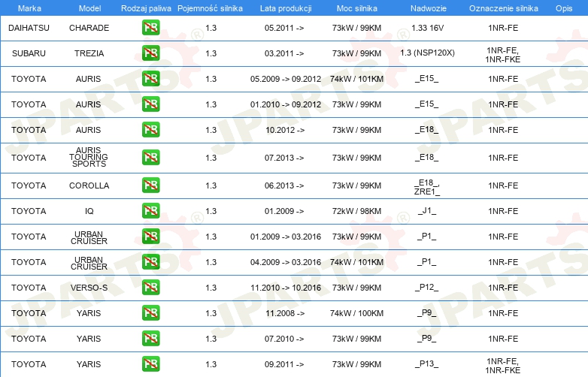Click body code '_P12_'

point(427,287)
